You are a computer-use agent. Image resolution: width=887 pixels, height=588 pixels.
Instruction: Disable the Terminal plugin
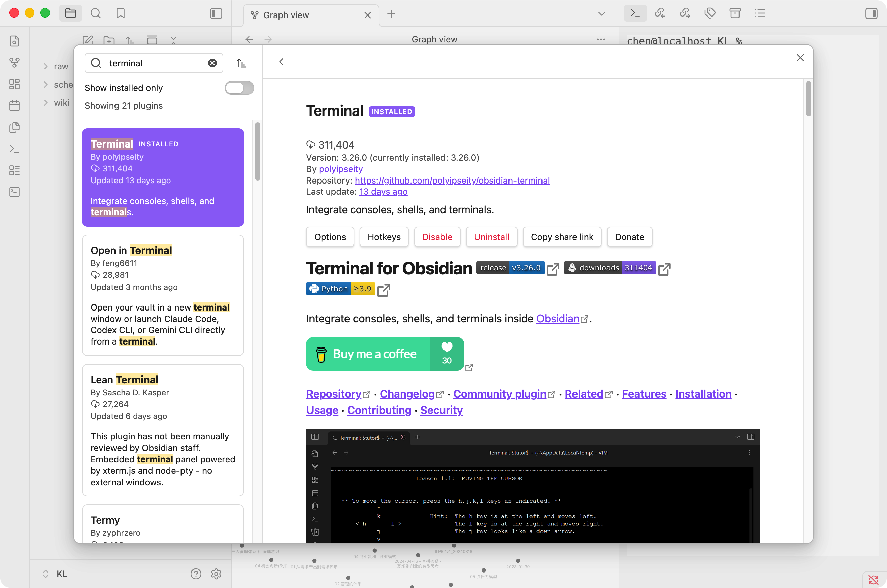coord(437,237)
